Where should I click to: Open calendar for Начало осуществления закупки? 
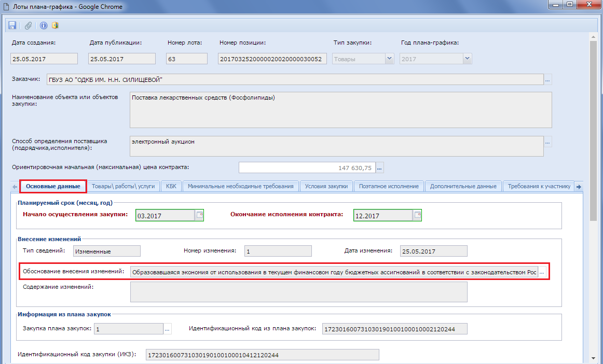(x=199, y=215)
